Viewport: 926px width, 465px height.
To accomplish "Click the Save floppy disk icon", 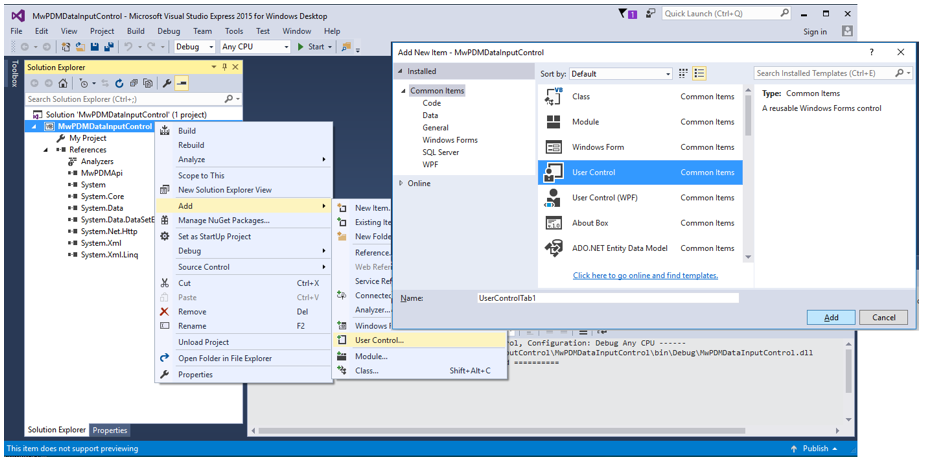I will 94,47.
